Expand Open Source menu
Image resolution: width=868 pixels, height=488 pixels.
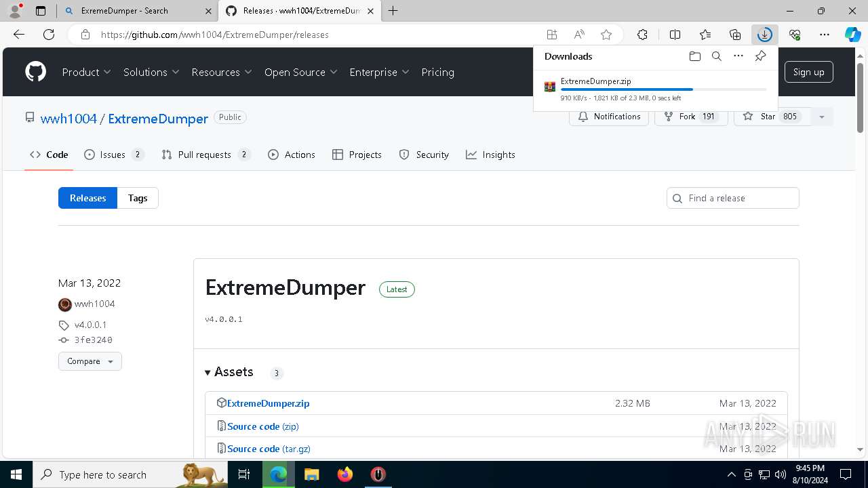point(300,72)
